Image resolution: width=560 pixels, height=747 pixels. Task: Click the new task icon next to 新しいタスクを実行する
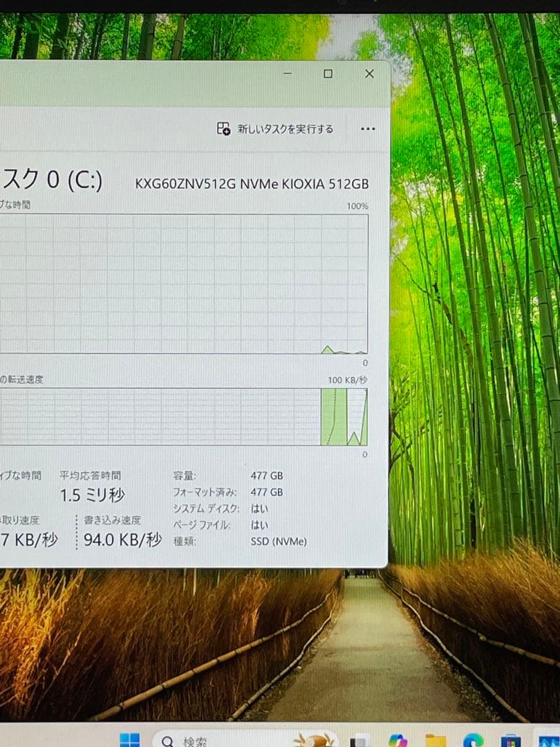[223, 129]
